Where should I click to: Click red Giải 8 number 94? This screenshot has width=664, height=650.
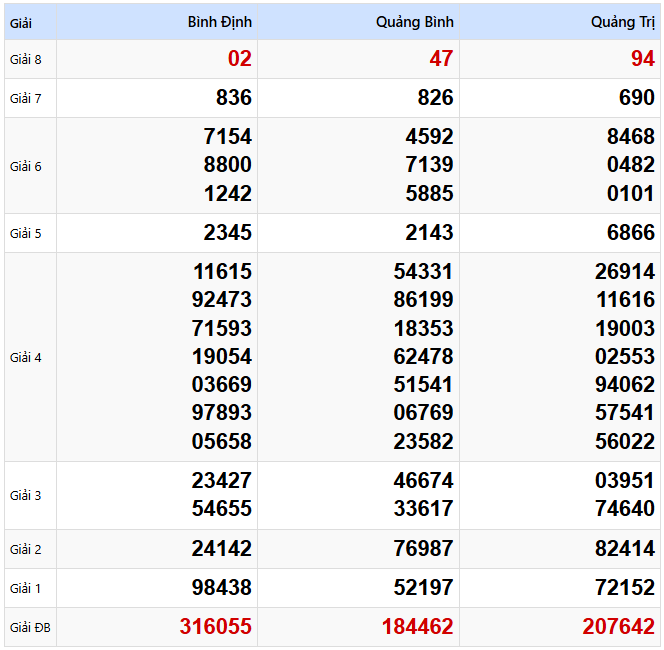pyautogui.click(x=642, y=59)
